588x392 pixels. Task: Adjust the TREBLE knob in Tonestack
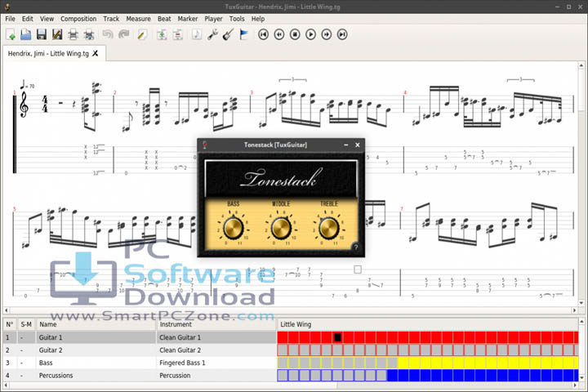tap(329, 228)
